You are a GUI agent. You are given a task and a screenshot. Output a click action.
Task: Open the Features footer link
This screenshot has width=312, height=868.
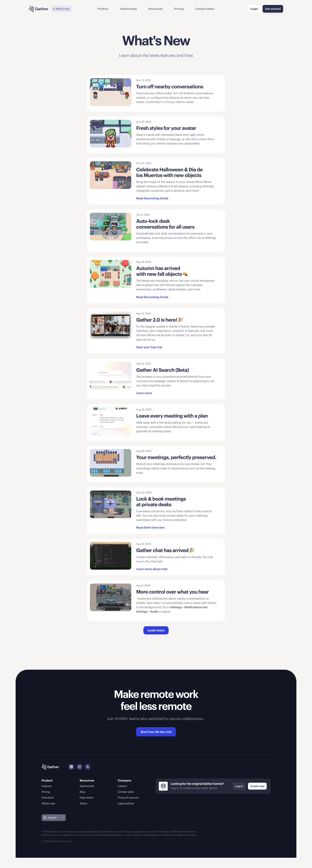click(x=47, y=786)
